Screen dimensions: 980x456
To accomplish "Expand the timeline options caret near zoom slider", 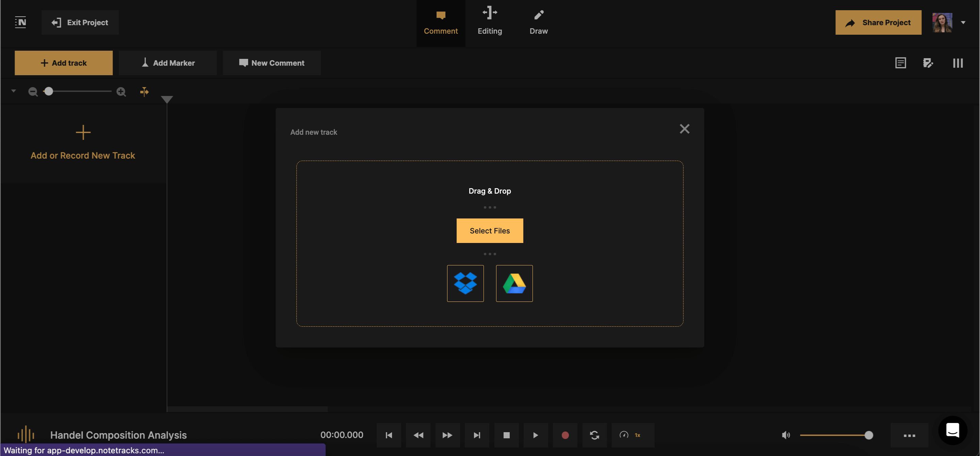I will pos(14,91).
